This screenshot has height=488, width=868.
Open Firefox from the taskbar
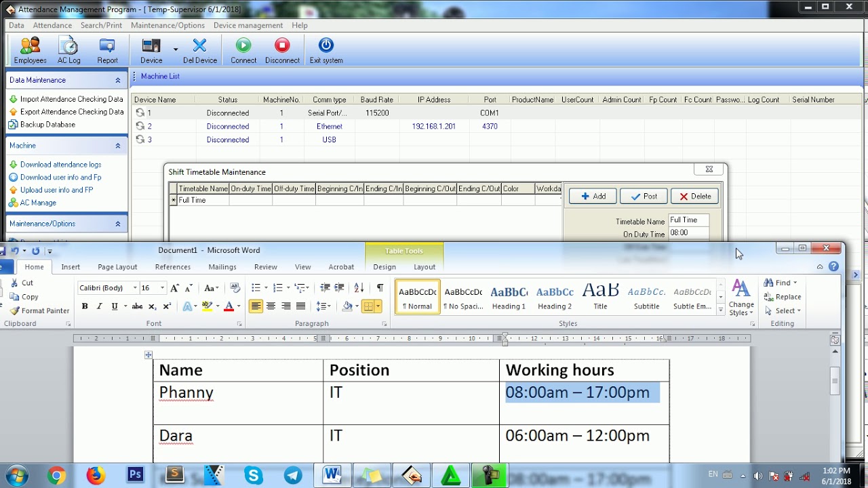(96, 475)
